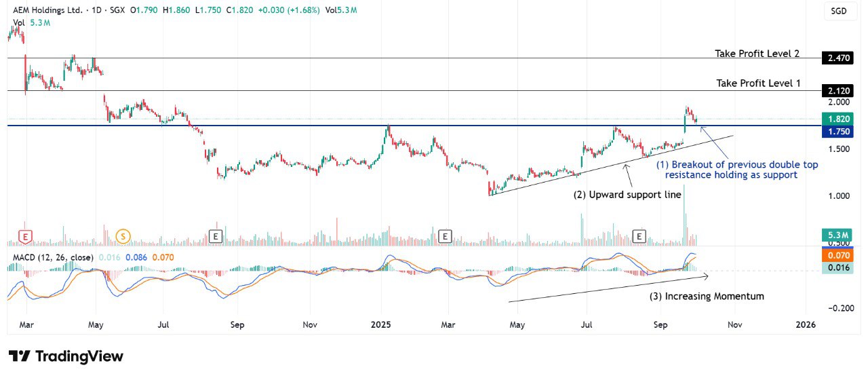The height and width of the screenshot is (378, 868).
Task: Select the Increasing Momentum annotation text
Action: (x=707, y=296)
